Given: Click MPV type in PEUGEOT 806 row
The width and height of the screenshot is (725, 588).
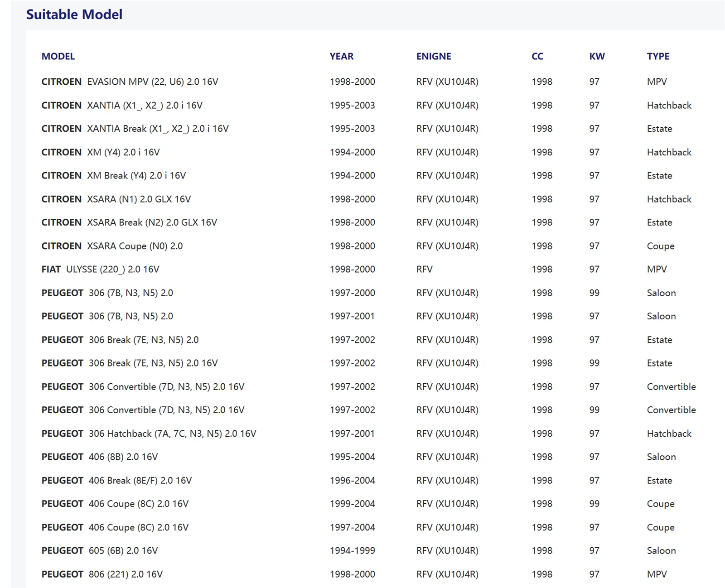Looking at the screenshot, I should click(657, 574).
